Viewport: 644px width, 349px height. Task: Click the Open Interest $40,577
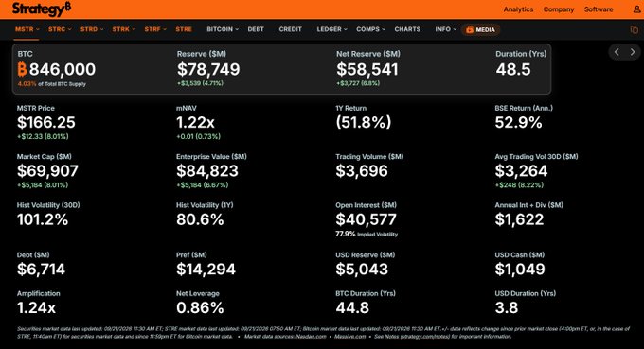click(366, 219)
